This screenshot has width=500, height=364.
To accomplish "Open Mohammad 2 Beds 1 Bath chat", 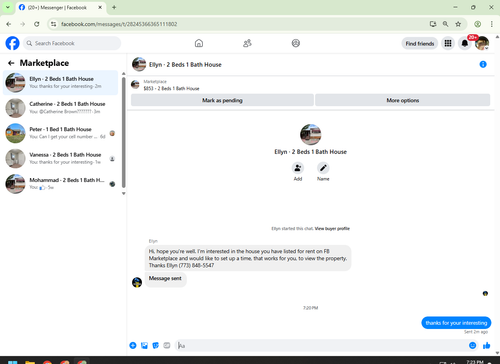I will pos(60,184).
